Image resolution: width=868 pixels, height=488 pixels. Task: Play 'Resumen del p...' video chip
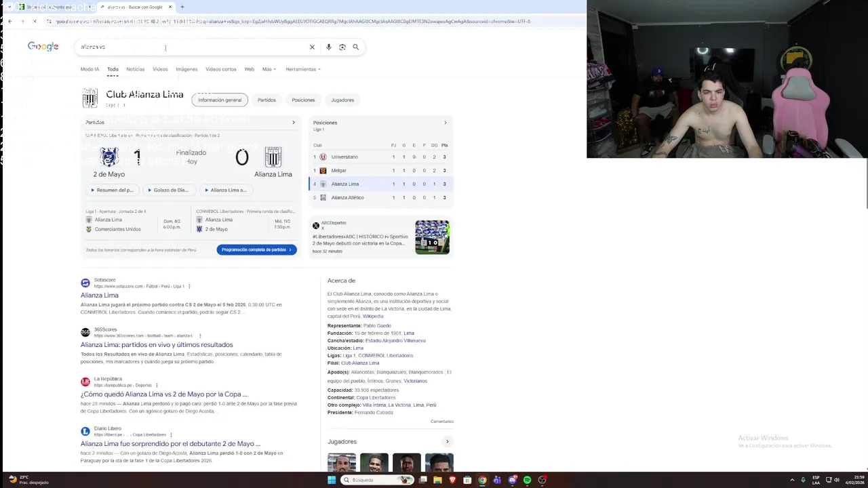point(112,190)
